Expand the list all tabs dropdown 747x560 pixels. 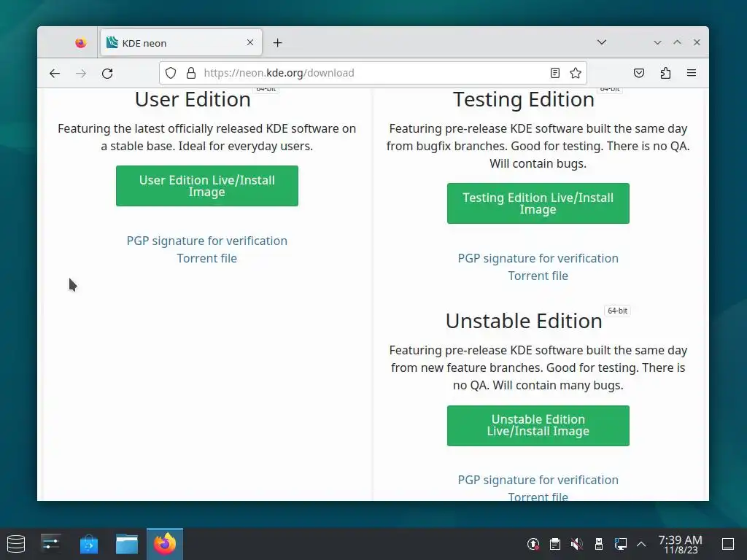(602, 42)
